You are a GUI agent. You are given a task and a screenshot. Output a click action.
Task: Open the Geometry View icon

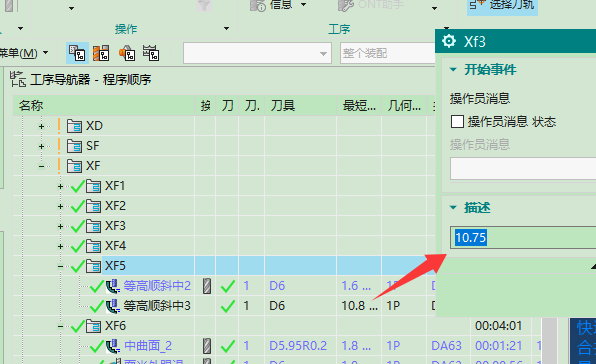(127, 53)
